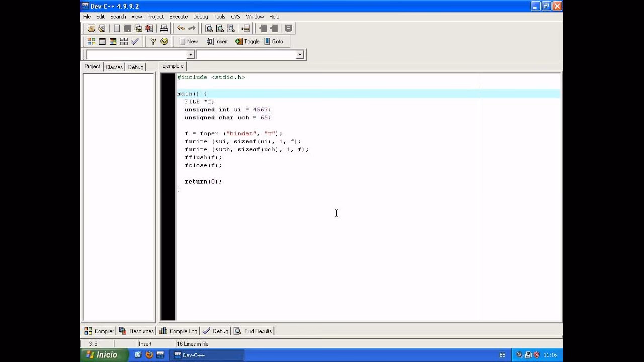Open the right class browser dropdown
The image size is (644, 362).
[x=299, y=54]
